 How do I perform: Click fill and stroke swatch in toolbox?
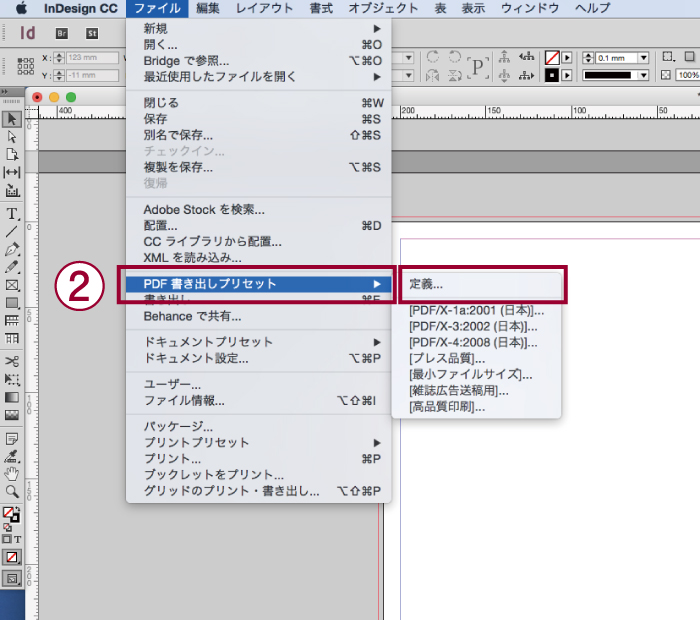[x=12, y=514]
